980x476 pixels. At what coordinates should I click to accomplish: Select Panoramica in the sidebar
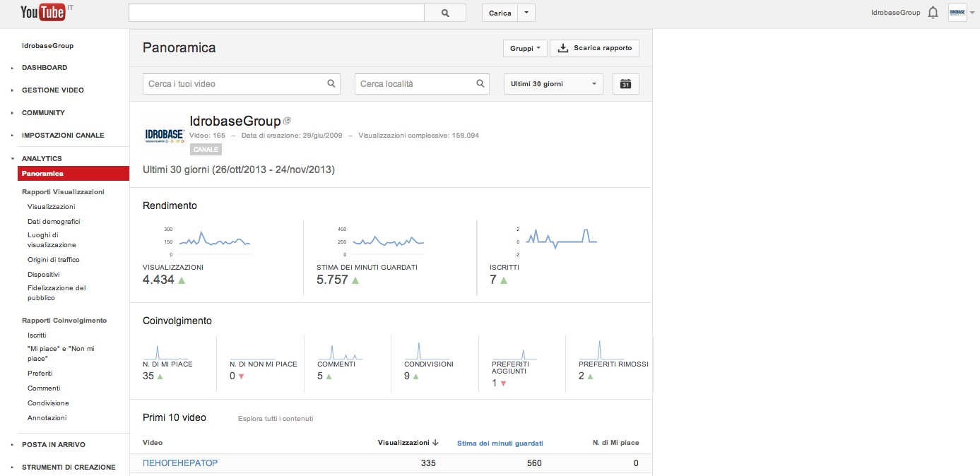point(73,174)
